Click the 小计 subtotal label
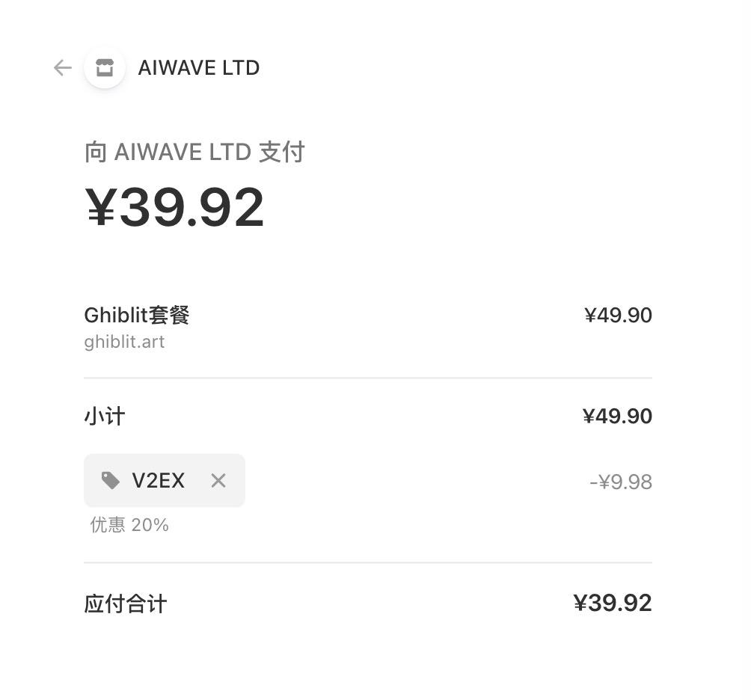Screen dimensions: 751x700 point(105,417)
